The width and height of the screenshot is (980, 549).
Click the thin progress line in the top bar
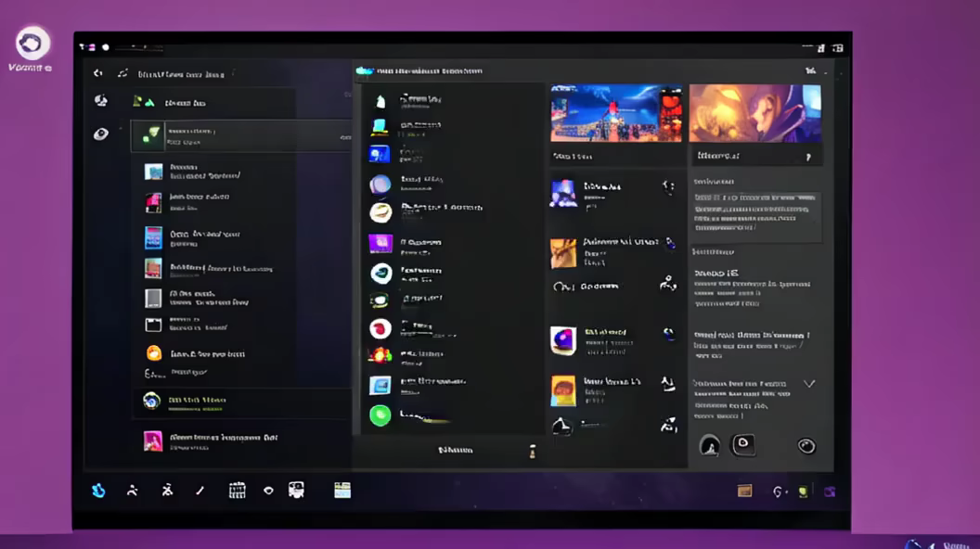click(139, 46)
